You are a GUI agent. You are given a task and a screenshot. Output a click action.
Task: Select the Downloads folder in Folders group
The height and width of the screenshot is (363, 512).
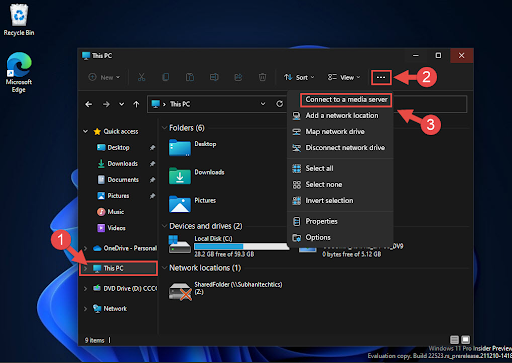point(197,176)
